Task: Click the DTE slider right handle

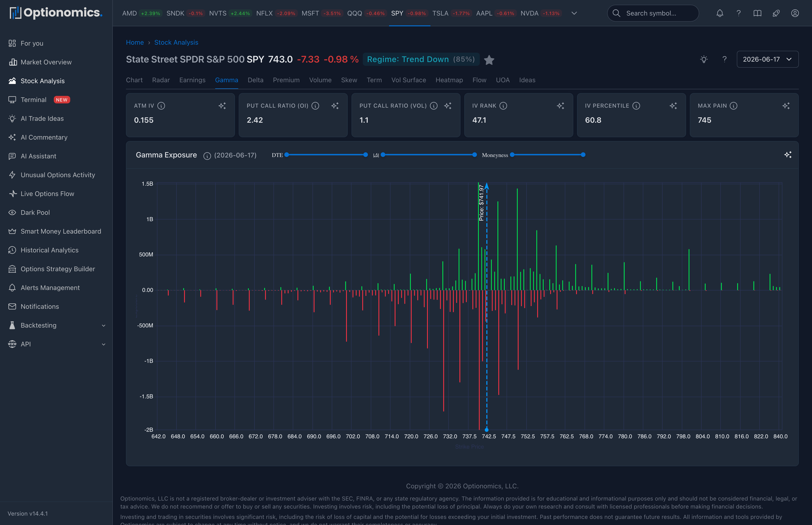Action: pyautogui.click(x=366, y=155)
